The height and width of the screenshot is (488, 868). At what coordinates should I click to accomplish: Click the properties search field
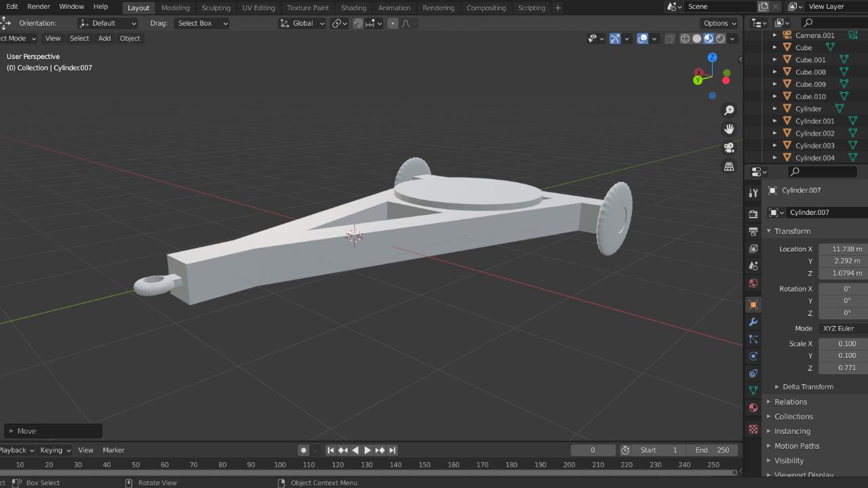point(823,172)
